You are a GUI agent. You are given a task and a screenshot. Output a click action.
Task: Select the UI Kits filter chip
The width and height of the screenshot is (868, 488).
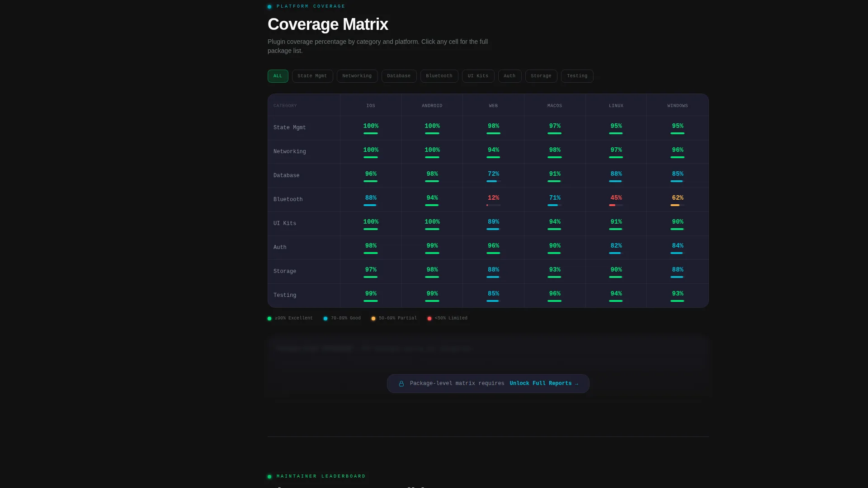pyautogui.click(x=478, y=76)
